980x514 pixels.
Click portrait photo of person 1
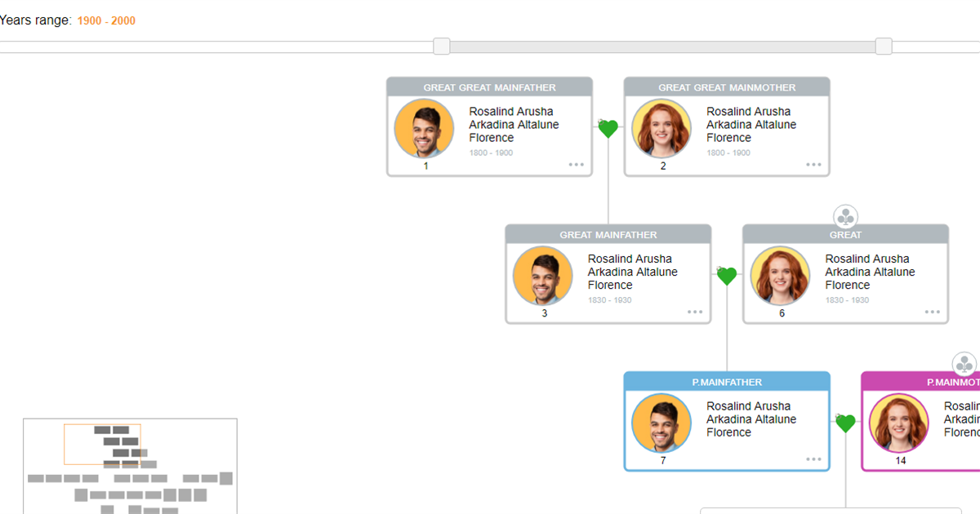(x=423, y=128)
